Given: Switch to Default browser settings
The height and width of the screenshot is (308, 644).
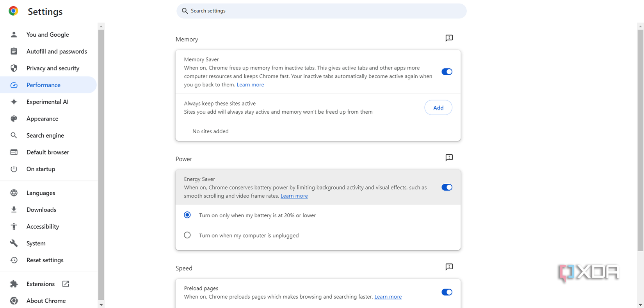Looking at the screenshot, I should click(48, 152).
